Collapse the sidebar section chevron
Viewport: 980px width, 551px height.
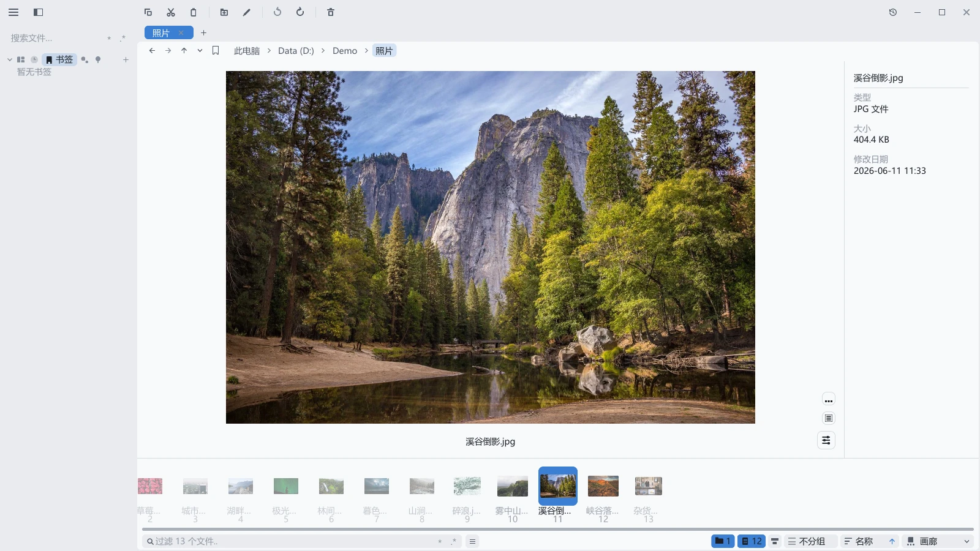click(10, 59)
